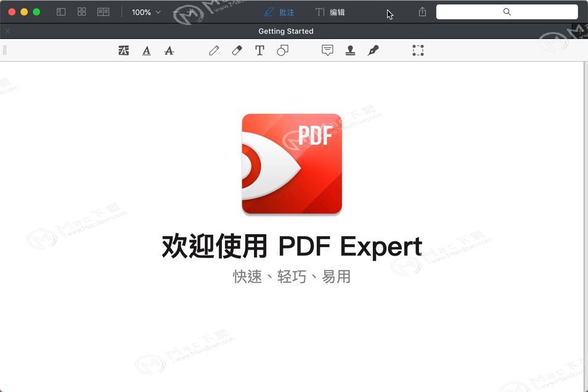Click the green fullscreen window button

(x=37, y=12)
